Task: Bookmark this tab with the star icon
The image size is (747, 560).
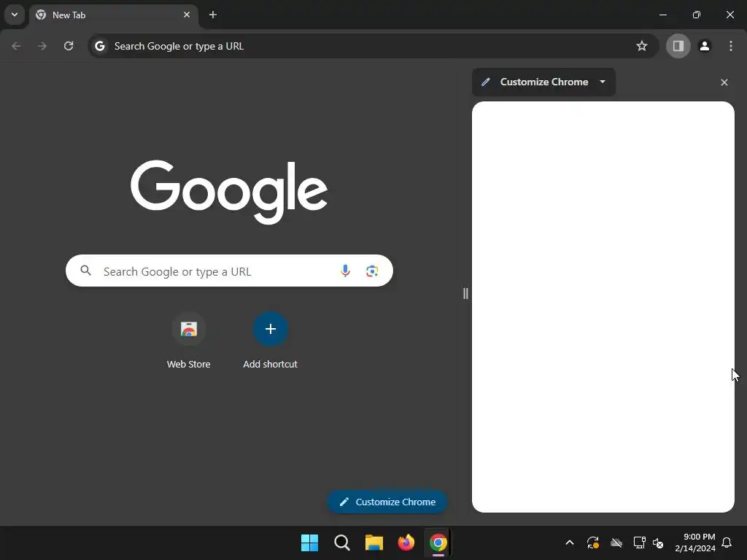Action: pos(642,46)
